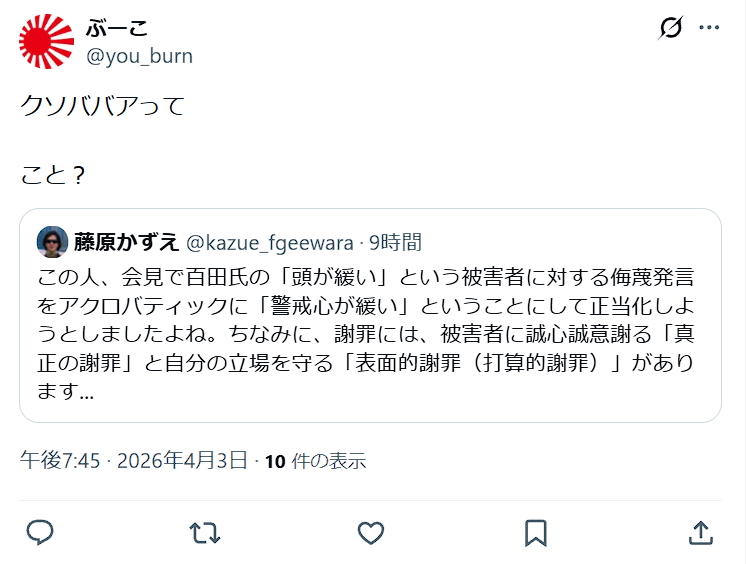Open the @you_burn handle link
746x564 pixels.
click(x=139, y=56)
